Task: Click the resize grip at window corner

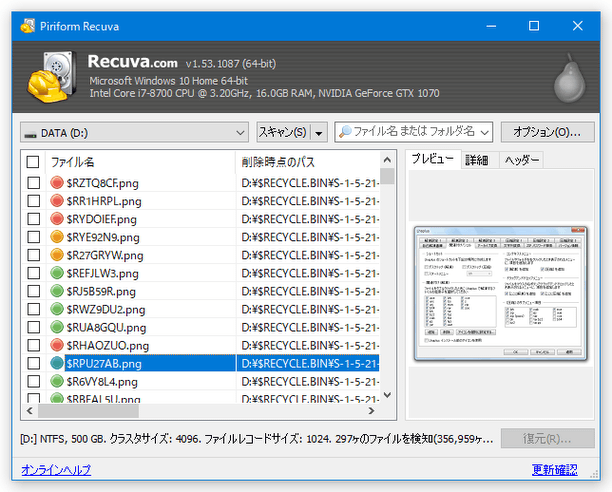Action: [x=594, y=474]
